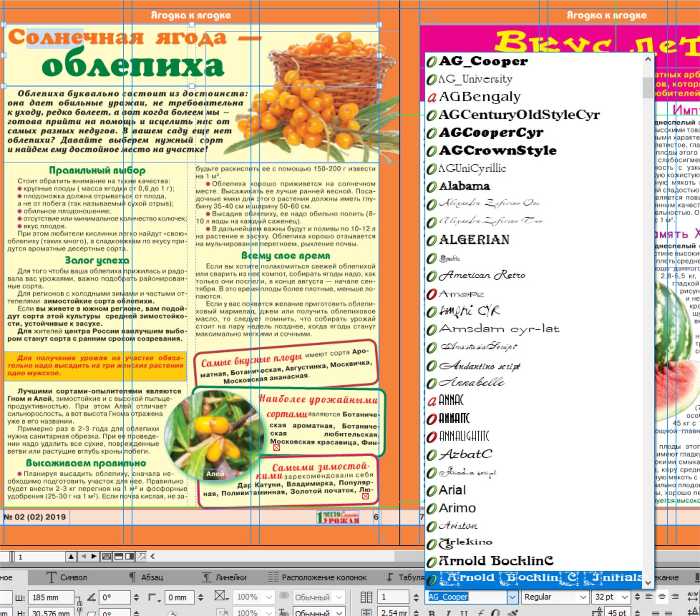This screenshot has height=616, width=700.
Task: Open the Расположение колонок tab
Action: click(x=318, y=577)
